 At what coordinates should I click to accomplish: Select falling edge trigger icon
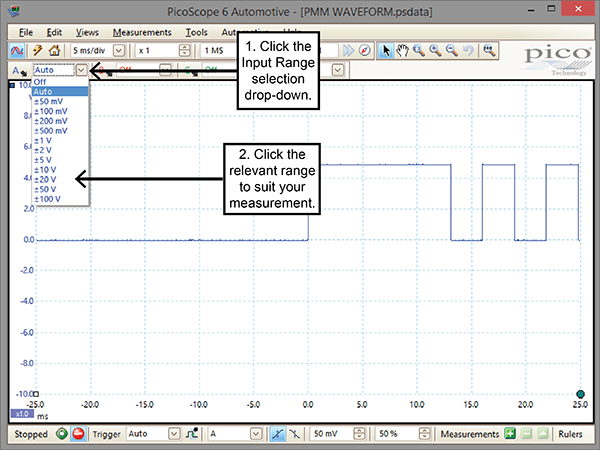(x=295, y=434)
